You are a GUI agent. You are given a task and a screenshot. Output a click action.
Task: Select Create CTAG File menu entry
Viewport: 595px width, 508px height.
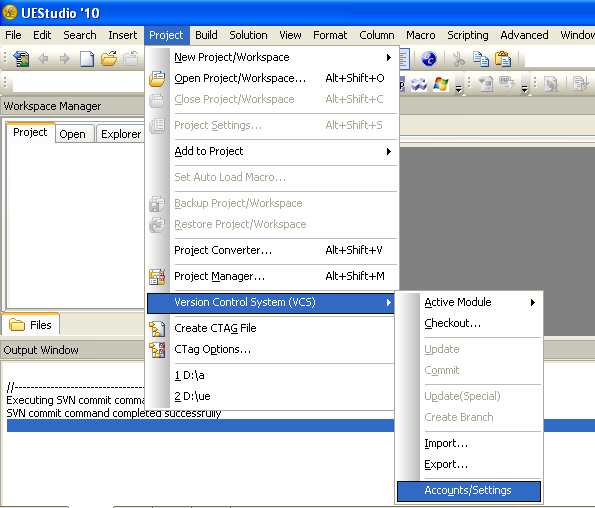(x=272, y=328)
